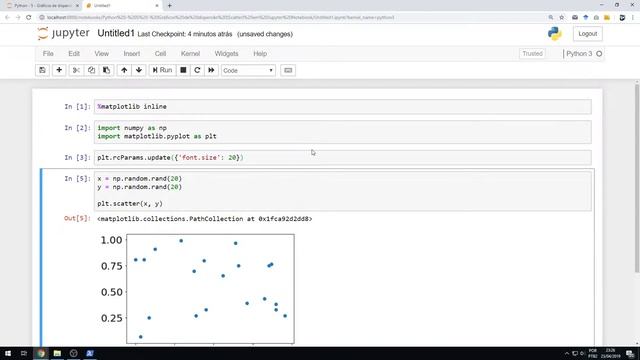Click the Jupyter logo
The image size is (640, 360).
click(x=63, y=33)
